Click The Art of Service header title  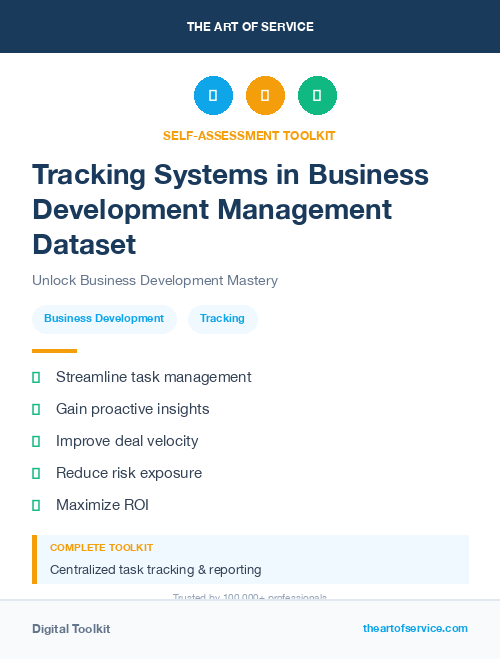click(x=250, y=27)
